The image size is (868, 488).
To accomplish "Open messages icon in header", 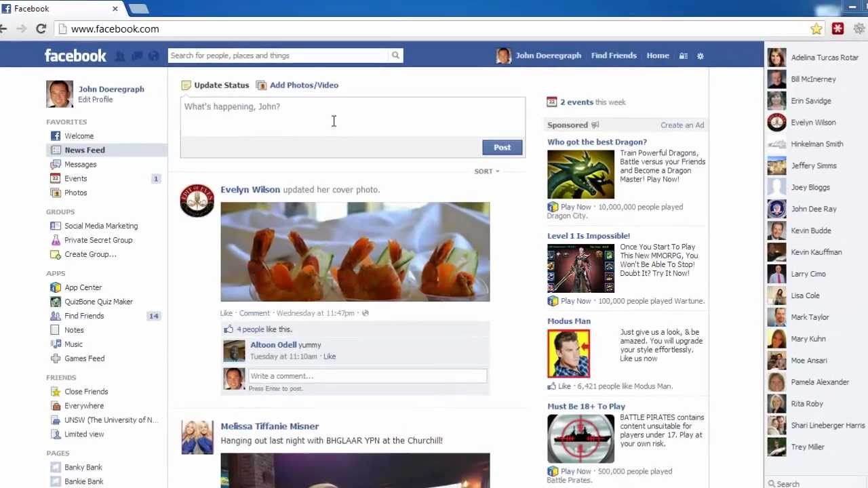I will [x=137, y=56].
